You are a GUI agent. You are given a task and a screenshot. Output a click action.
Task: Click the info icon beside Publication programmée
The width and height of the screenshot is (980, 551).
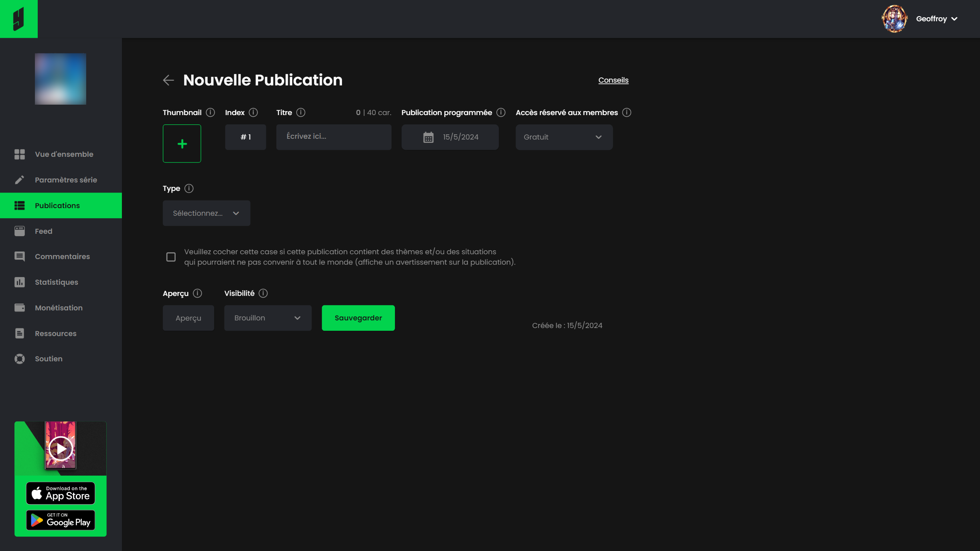click(x=501, y=113)
